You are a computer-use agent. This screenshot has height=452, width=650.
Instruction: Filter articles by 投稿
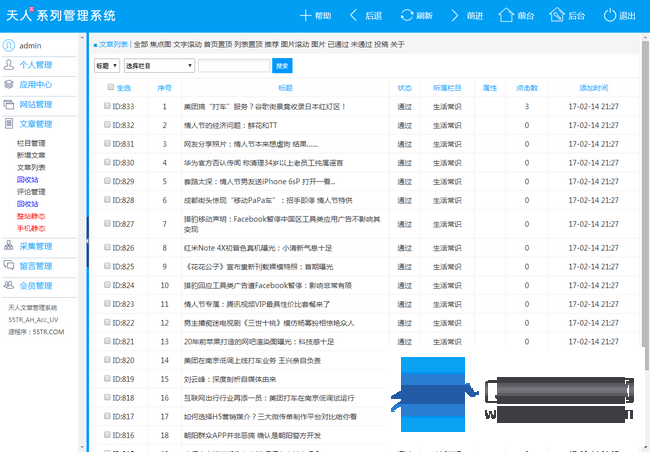tap(381, 44)
